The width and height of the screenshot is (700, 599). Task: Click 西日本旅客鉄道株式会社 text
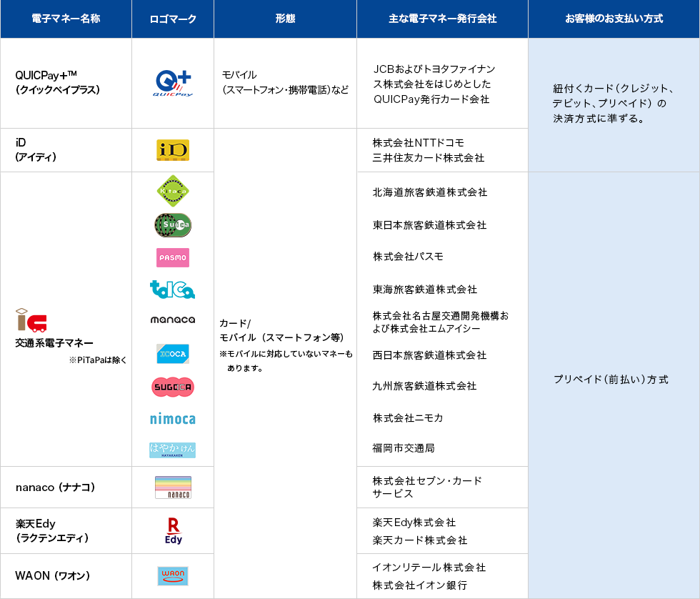coord(429,355)
